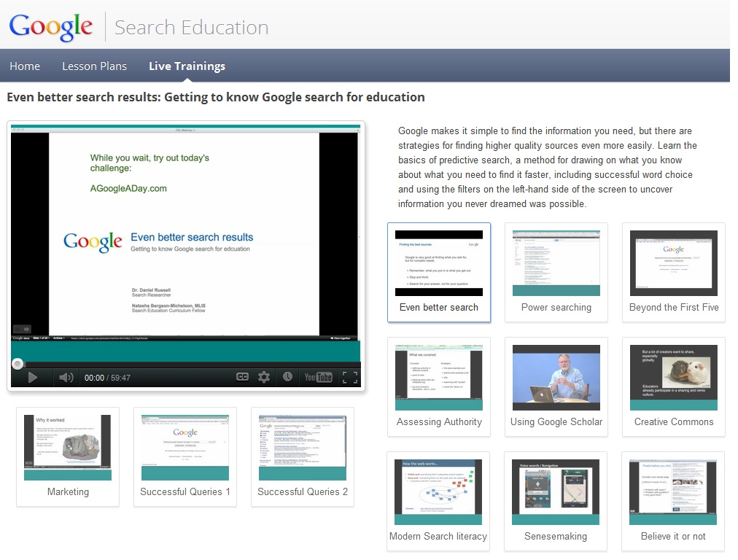The width and height of the screenshot is (738, 560).
Task: Click the 00:00 / 59:47 time display
Action: [107, 378]
